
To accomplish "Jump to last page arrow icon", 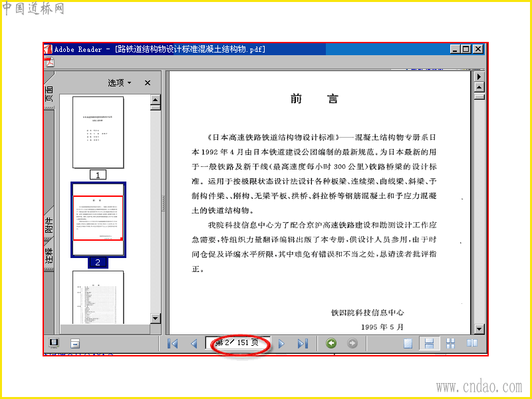I will click(x=303, y=344).
